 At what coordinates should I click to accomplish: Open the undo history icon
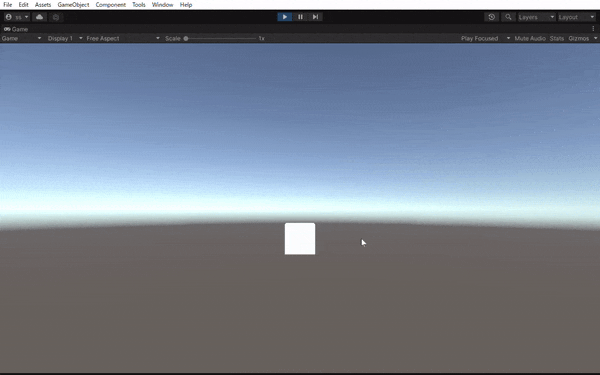[492, 17]
